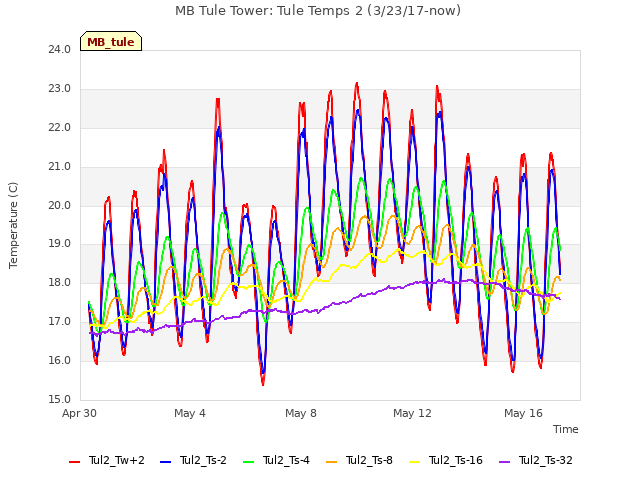Select the Tul2_Tw+2 legend label
Image resolution: width=640 pixels, height=480 pixels.
pos(117,460)
